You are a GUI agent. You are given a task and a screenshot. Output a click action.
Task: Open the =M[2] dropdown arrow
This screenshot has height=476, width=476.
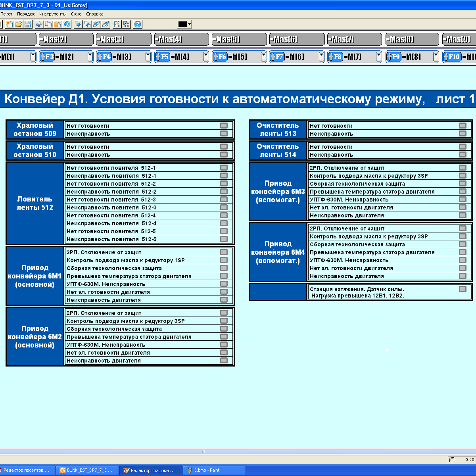click(x=90, y=57)
